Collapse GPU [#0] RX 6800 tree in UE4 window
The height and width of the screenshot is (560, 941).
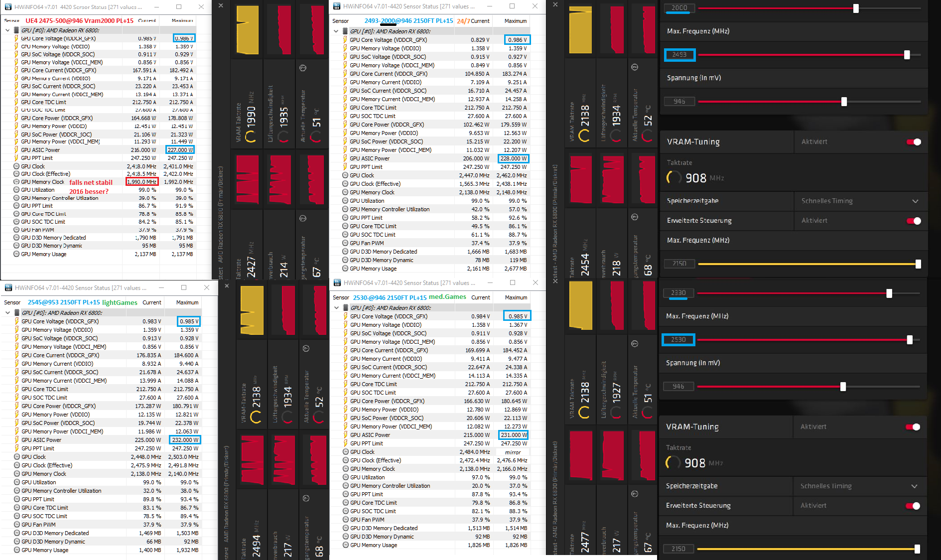pos(7,30)
